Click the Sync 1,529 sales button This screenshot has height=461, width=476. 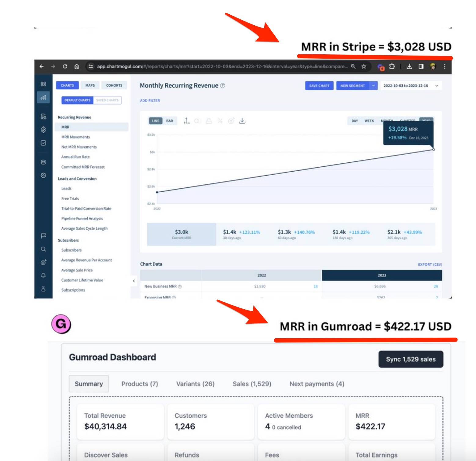[x=411, y=359]
